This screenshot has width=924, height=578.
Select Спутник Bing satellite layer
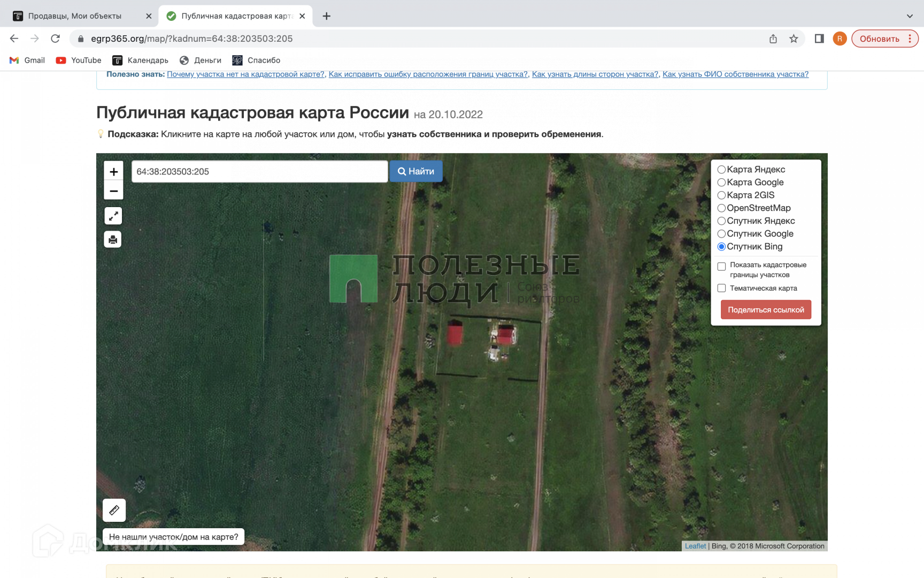(x=721, y=247)
